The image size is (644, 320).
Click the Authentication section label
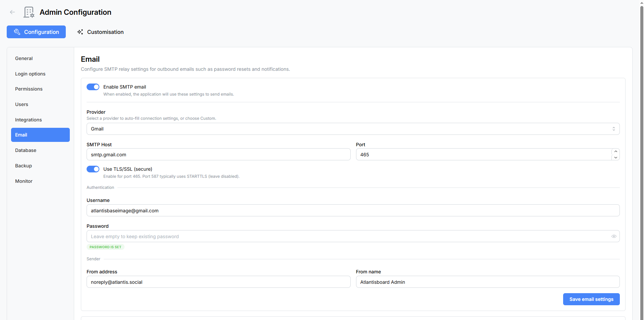tap(100, 188)
